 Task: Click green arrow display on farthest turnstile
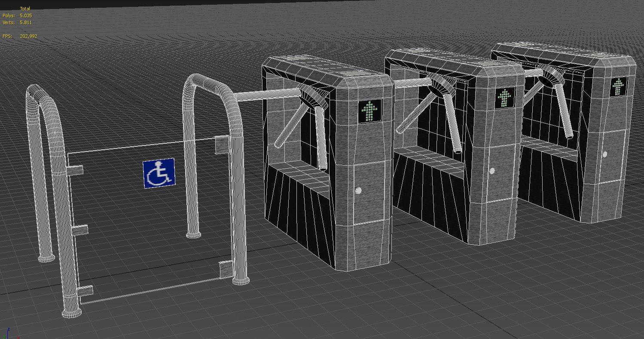[619, 87]
